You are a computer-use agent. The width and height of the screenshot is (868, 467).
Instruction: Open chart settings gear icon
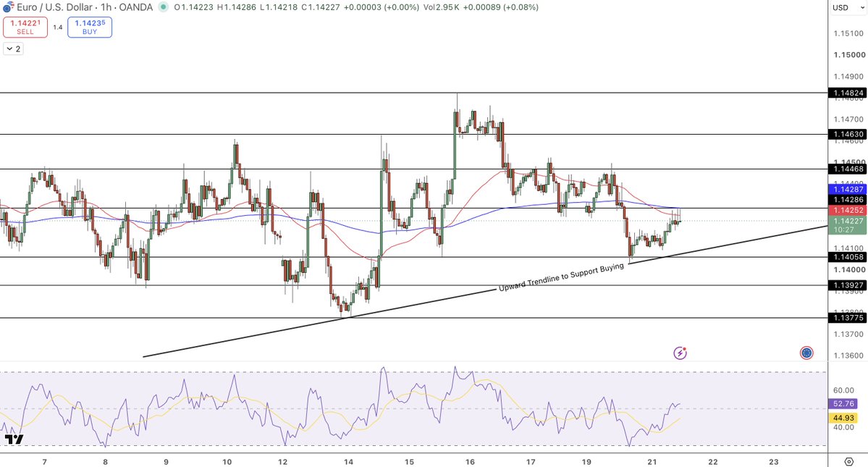(x=848, y=461)
